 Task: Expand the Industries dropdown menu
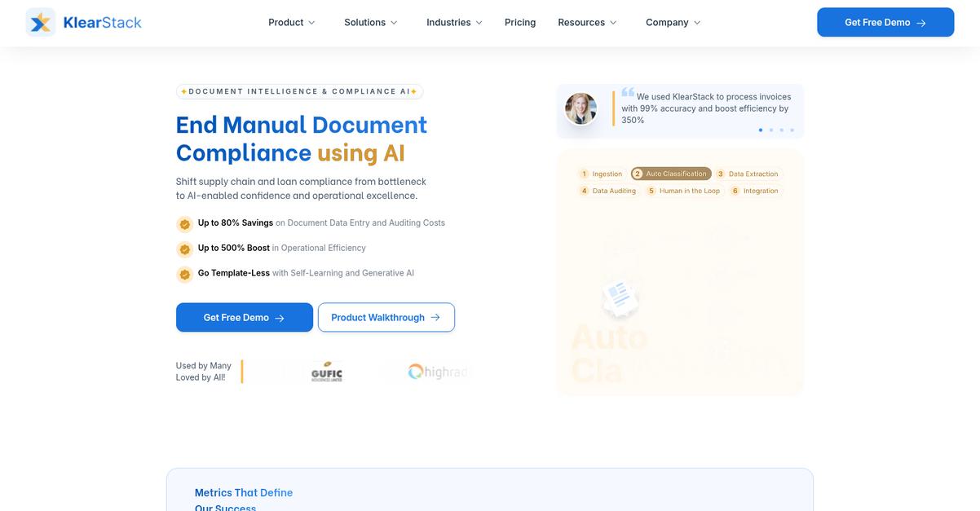coord(454,23)
